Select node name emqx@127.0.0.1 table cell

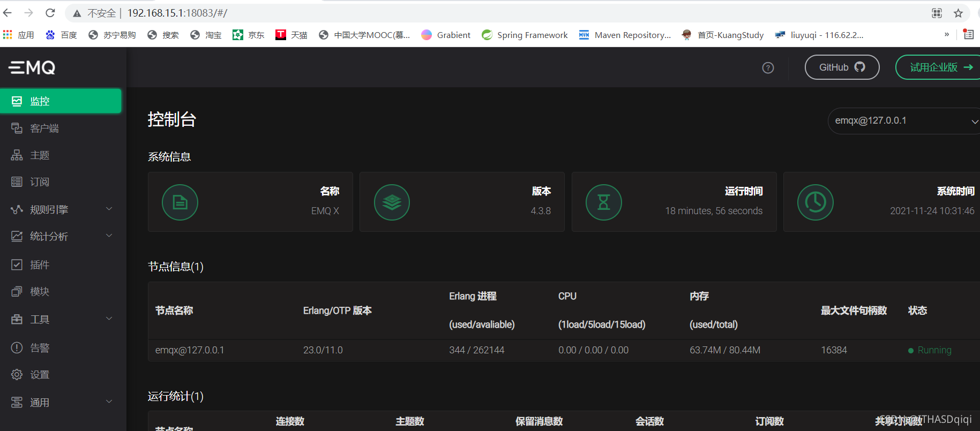point(190,350)
